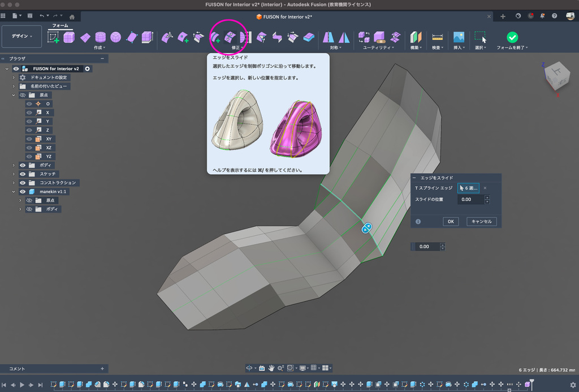Screen dimensions: 579x392
Task: Click OK in the エッジをスライド dialog
Action: (x=450, y=222)
